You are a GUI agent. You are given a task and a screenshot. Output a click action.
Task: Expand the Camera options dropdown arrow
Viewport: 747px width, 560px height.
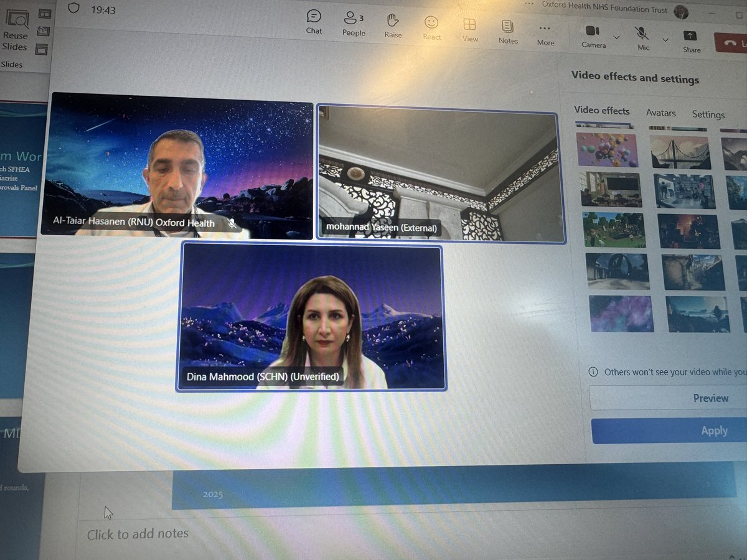[x=616, y=37]
